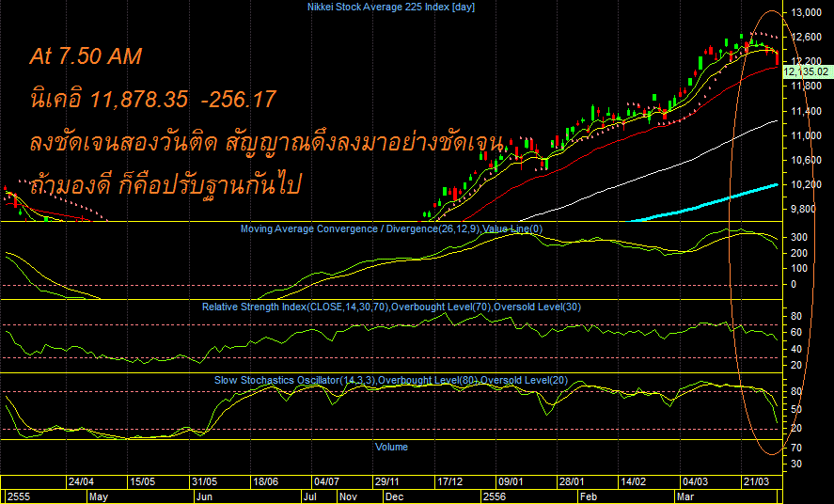Select the Relative Strength Index panel title
The width and height of the screenshot is (834, 504).
391,307
